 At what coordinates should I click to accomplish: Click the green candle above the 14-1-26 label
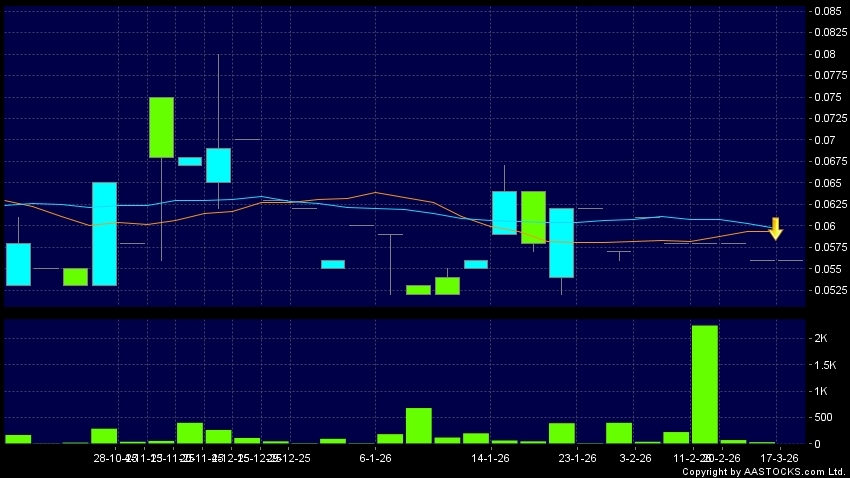click(x=533, y=217)
